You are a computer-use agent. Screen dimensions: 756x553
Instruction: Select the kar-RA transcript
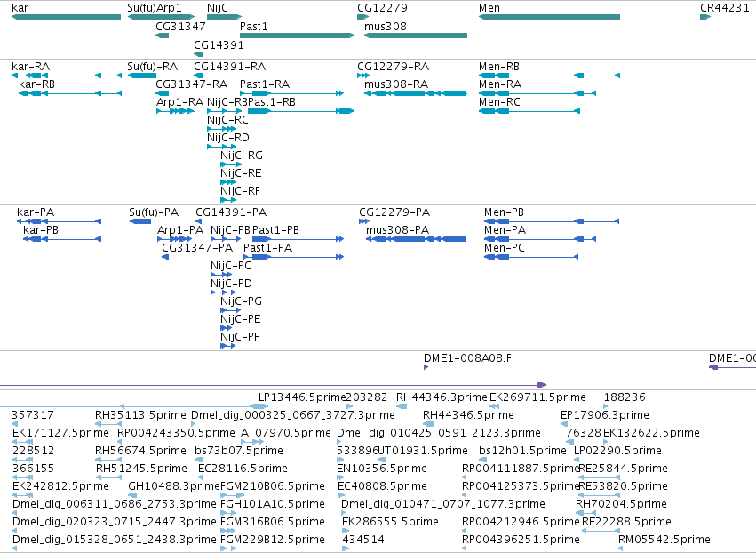pyautogui.click(x=67, y=76)
